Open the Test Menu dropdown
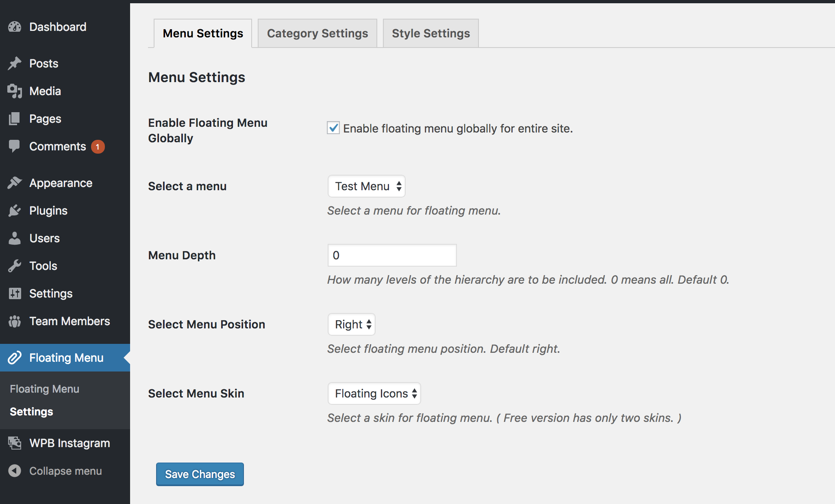This screenshot has width=835, height=504. click(366, 186)
